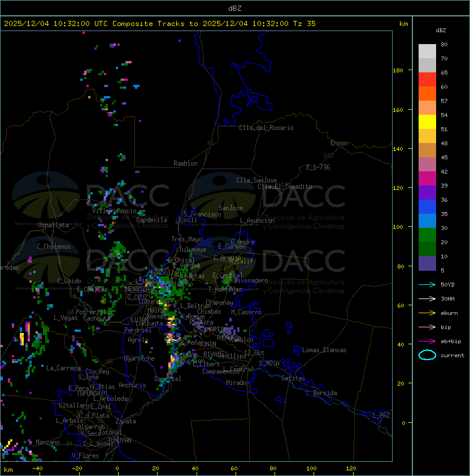Click the Tres_Mayo map label
The image size is (470, 476).
pos(186,239)
